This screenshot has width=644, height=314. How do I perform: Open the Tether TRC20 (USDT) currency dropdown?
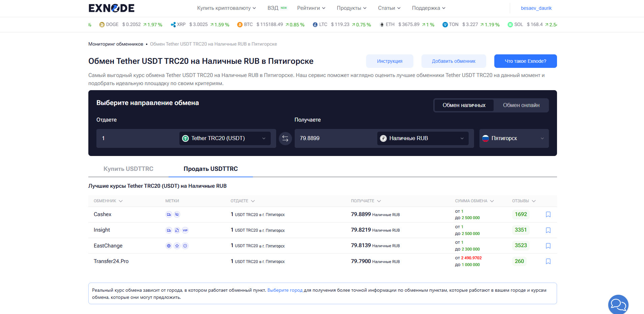point(225,138)
